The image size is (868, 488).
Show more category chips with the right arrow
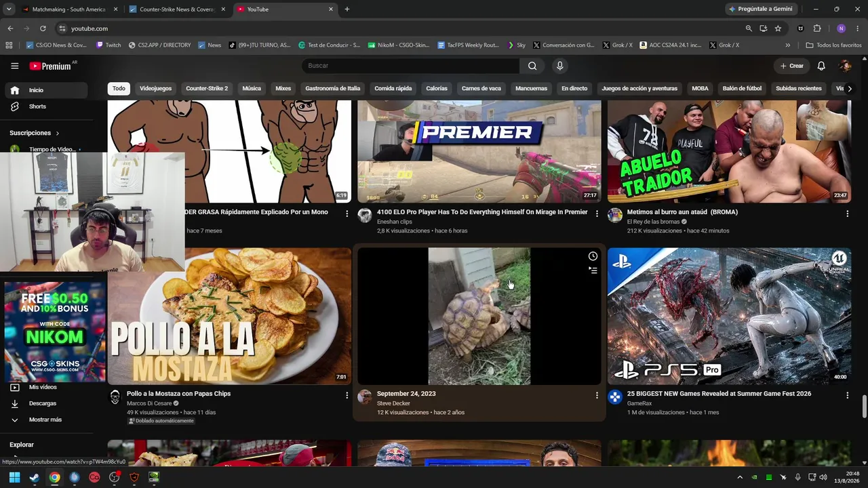849,89
